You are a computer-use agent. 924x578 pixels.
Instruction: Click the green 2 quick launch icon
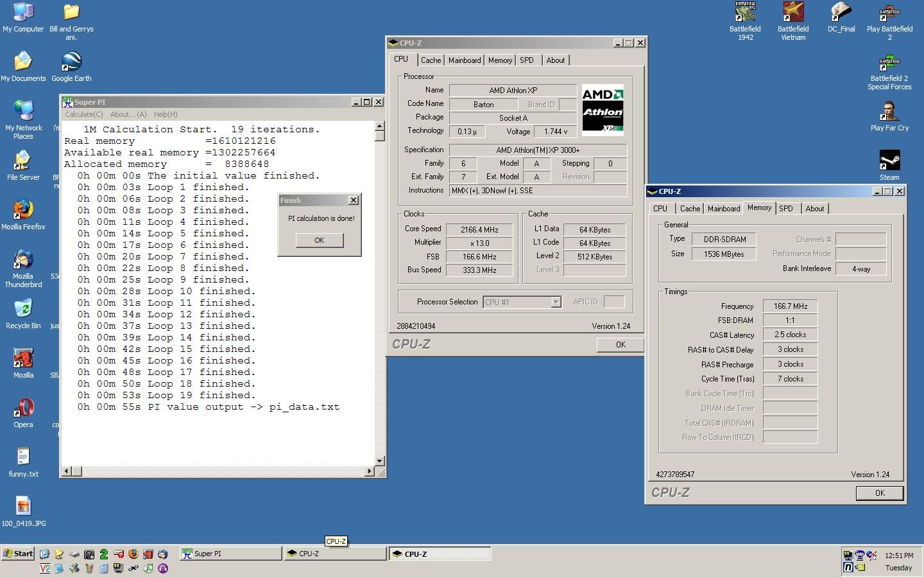104,554
